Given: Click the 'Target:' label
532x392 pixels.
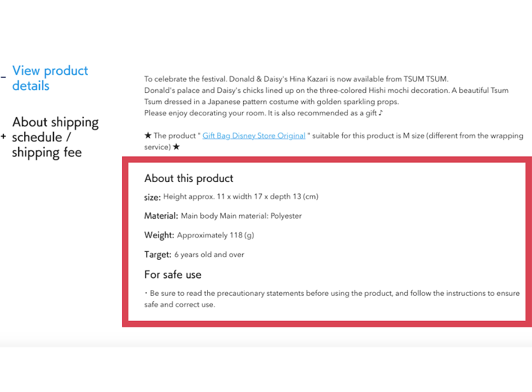Looking at the screenshot, I should click(158, 255).
